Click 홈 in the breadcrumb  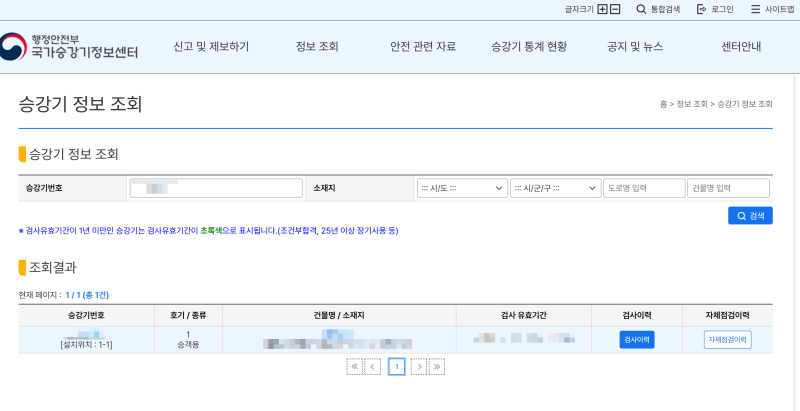pyautogui.click(x=663, y=104)
